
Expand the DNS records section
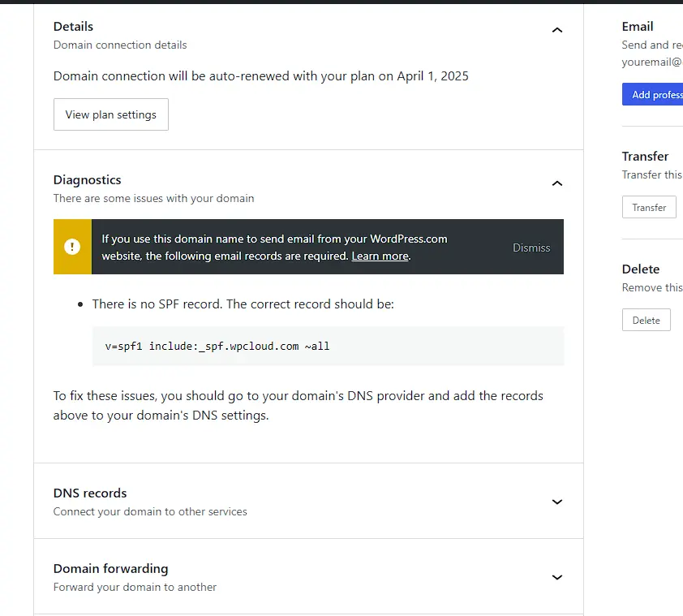tap(556, 502)
